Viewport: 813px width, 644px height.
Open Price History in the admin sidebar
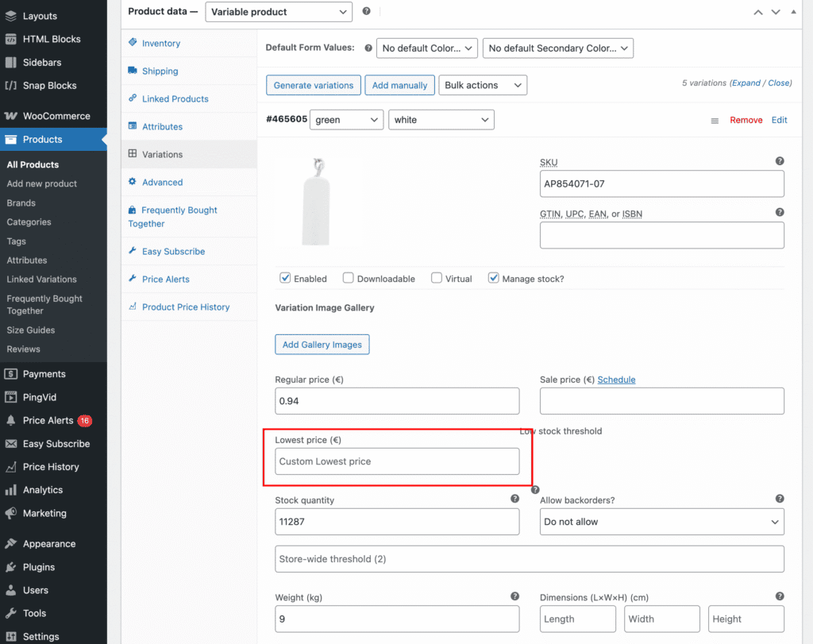pyautogui.click(x=51, y=467)
